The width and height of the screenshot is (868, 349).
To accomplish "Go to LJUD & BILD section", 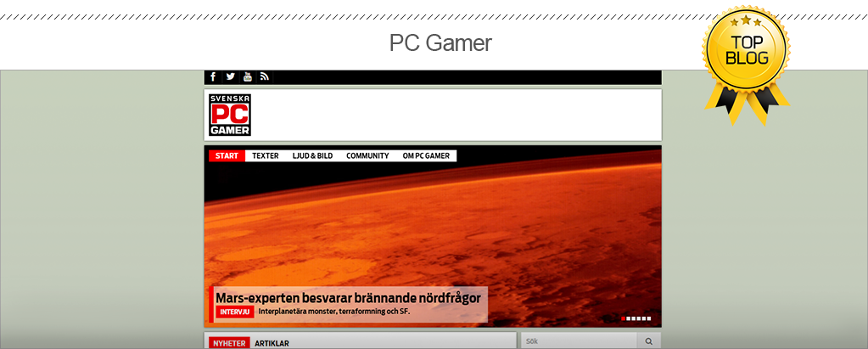I will point(312,156).
